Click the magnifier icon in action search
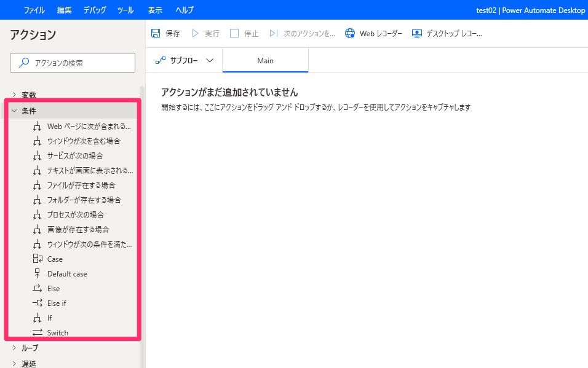The height and width of the screenshot is (368, 588). point(24,62)
